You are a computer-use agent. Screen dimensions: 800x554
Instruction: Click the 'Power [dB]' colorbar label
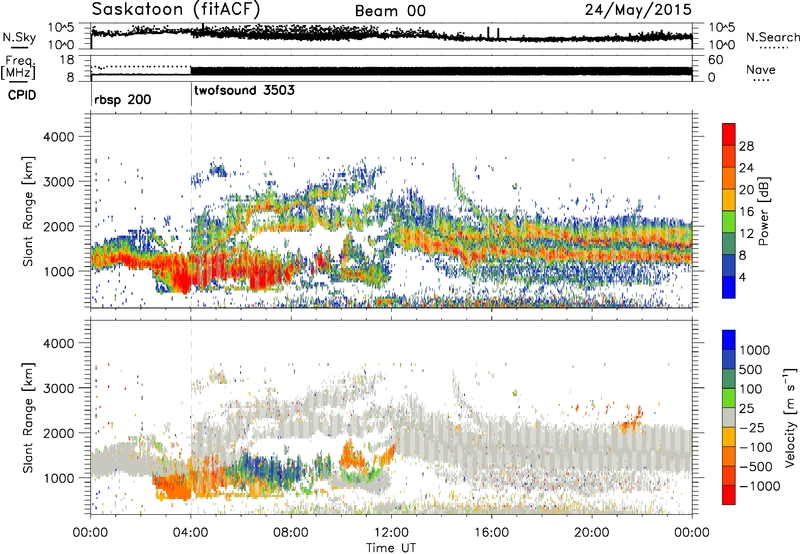pyautogui.click(x=763, y=211)
